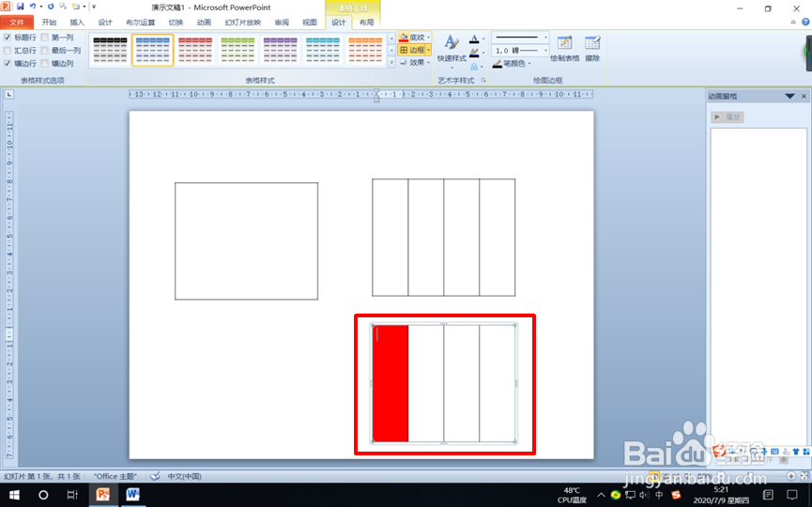Click the text outline pen icon
This screenshot has height=507, width=812.
(x=474, y=53)
